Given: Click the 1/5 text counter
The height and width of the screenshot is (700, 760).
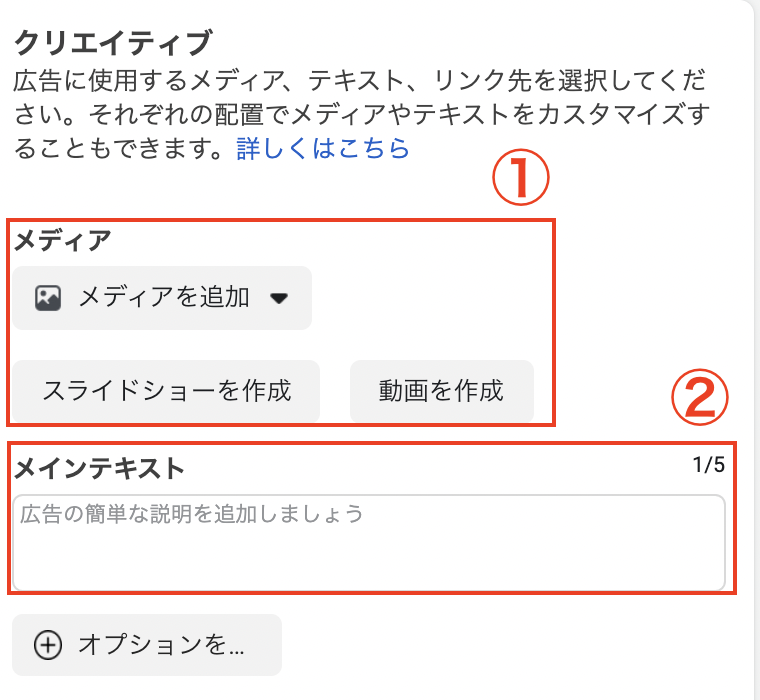Looking at the screenshot, I should pos(708,465).
